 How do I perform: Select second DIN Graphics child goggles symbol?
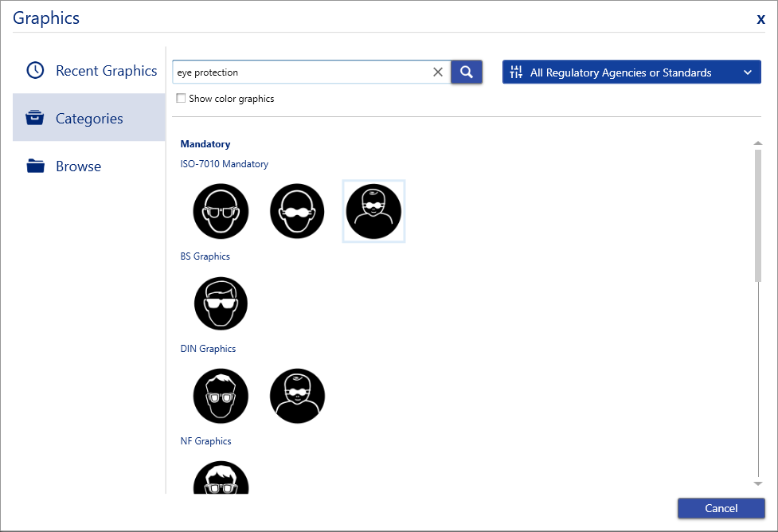click(297, 397)
